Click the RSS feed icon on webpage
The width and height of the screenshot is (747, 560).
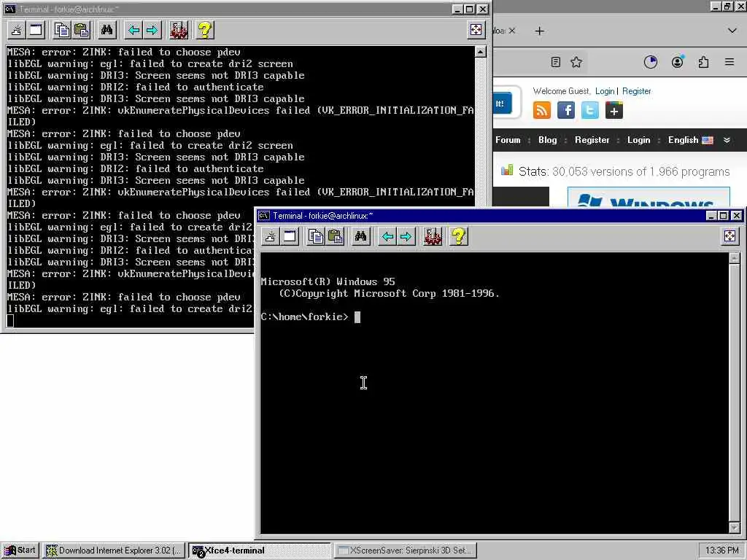click(x=542, y=111)
